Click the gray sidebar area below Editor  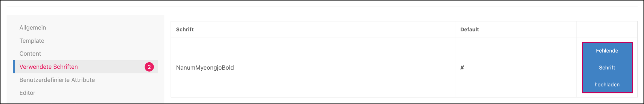point(85,100)
